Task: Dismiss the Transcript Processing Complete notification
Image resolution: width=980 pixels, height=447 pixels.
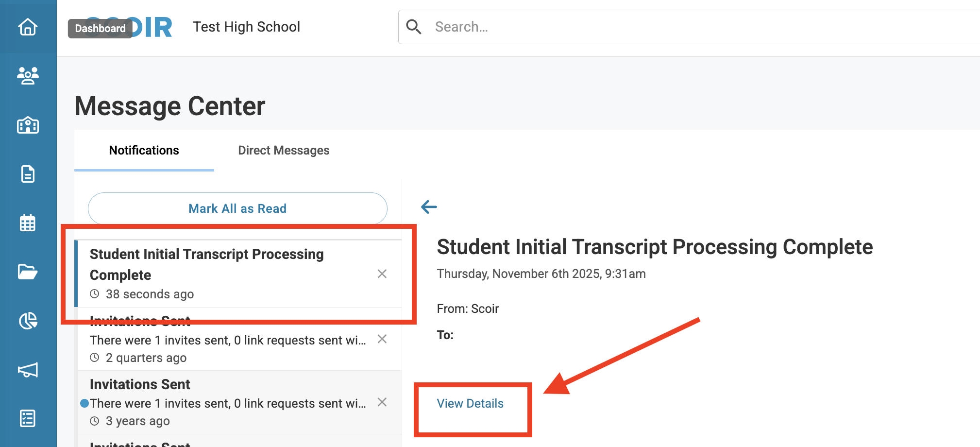Action: pyautogui.click(x=382, y=274)
